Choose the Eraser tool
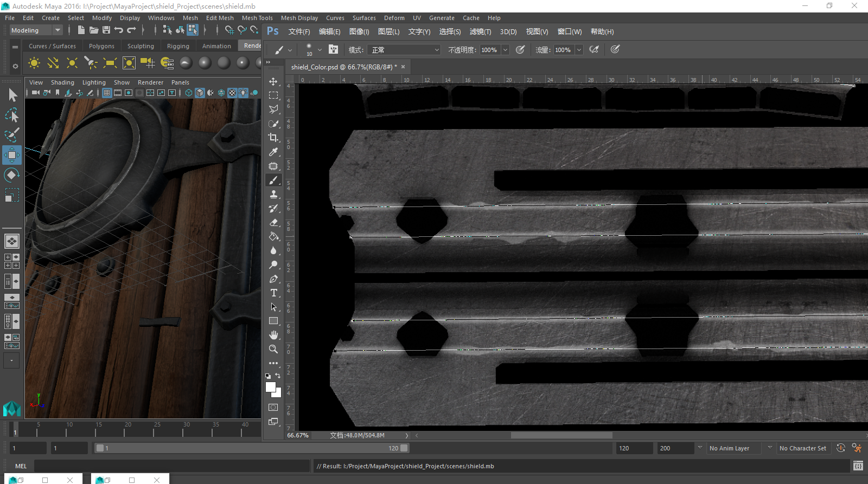 (x=273, y=222)
